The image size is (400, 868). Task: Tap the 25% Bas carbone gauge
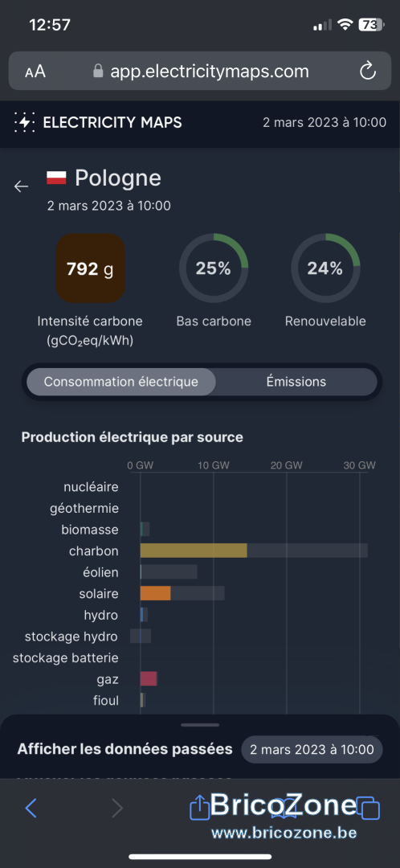pos(214,268)
